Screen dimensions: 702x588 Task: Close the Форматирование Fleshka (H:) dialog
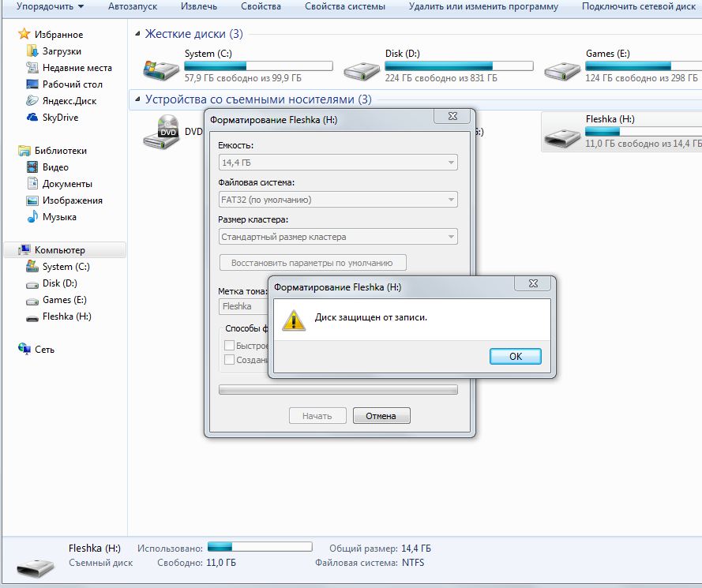point(452,116)
